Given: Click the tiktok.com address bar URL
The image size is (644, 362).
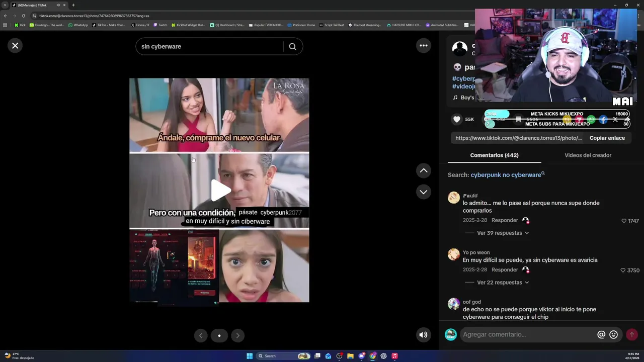Looking at the screenshot, I should coord(94,16).
